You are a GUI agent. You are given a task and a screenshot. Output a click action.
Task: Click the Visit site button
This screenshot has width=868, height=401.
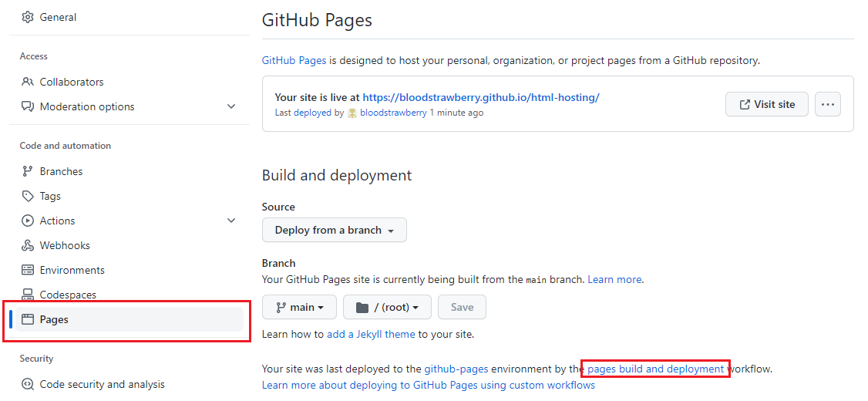[x=767, y=104]
